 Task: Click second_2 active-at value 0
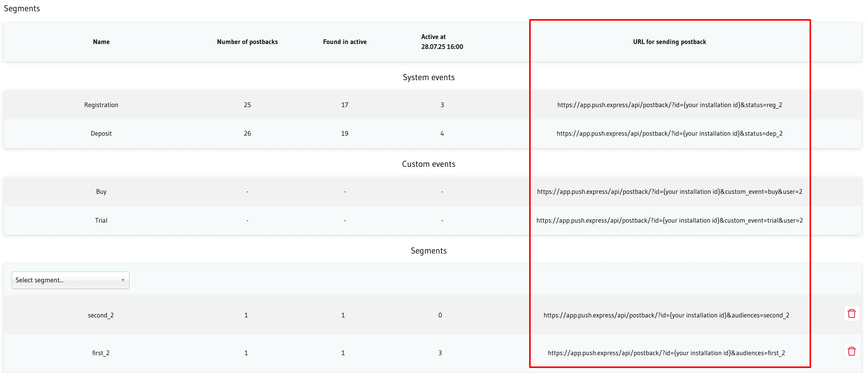[440, 315]
